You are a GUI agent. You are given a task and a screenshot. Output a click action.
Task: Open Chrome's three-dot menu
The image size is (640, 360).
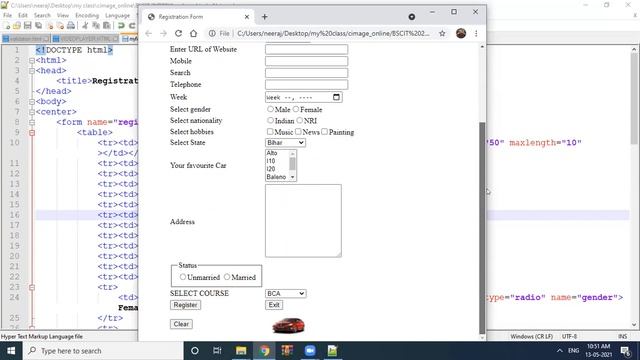click(x=476, y=33)
